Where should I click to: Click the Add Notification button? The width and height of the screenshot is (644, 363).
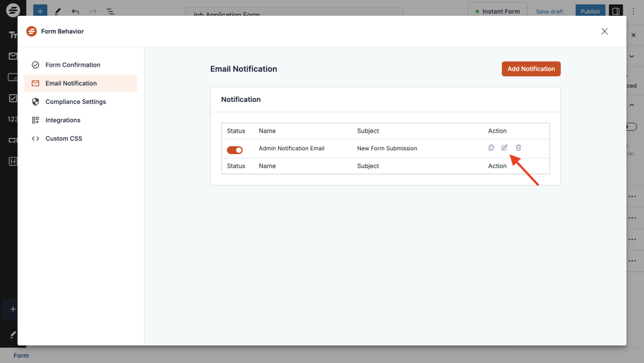531,69
